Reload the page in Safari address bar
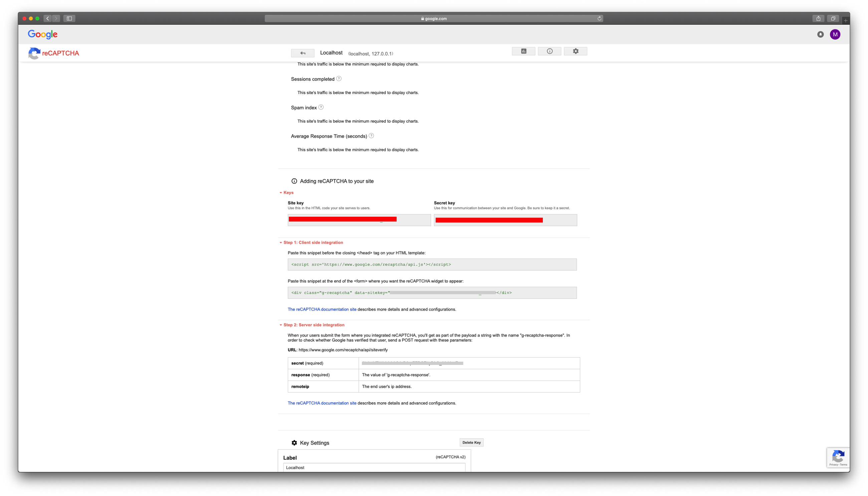The width and height of the screenshot is (868, 496). click(x=599, y=18)
